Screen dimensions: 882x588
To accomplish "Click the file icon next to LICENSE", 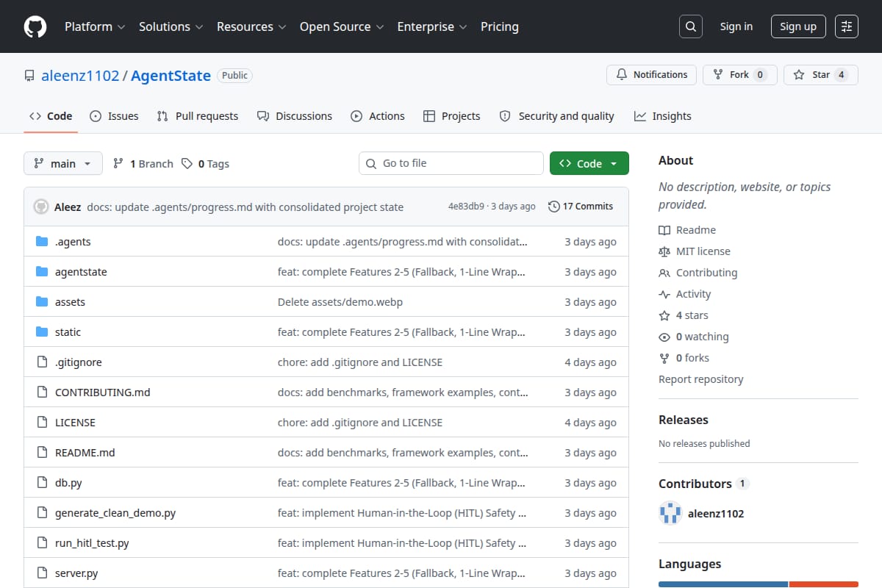I will tap(42, 423).
